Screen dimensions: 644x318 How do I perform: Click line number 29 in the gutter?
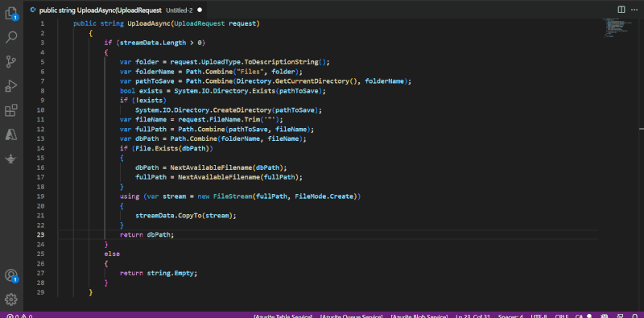click(41, 292)
